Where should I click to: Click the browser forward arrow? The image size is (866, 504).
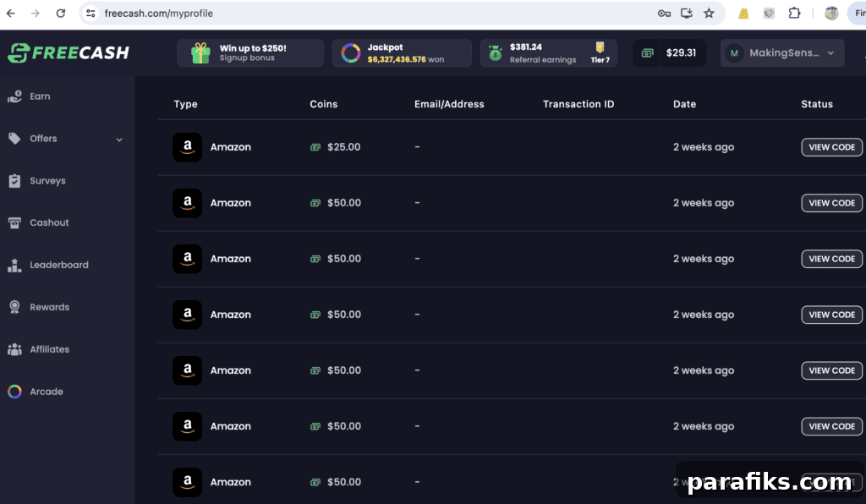(x=36, y=14)
